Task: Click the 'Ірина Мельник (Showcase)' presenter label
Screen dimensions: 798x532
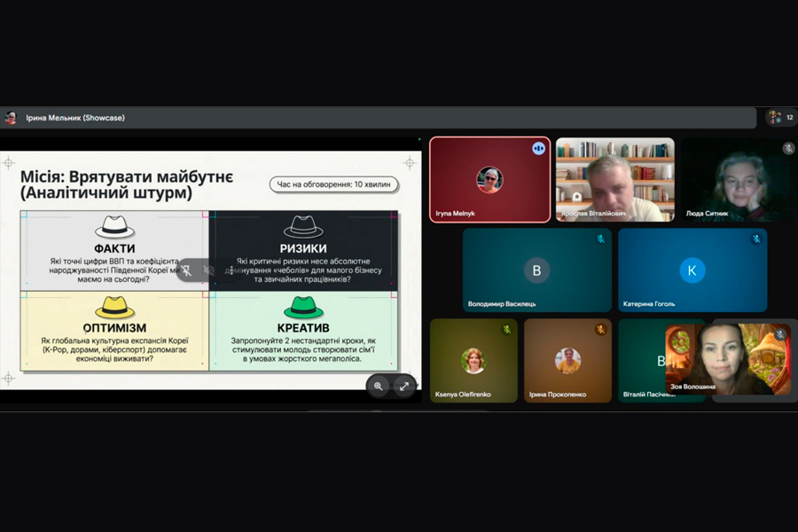Action: click(75, 118)
